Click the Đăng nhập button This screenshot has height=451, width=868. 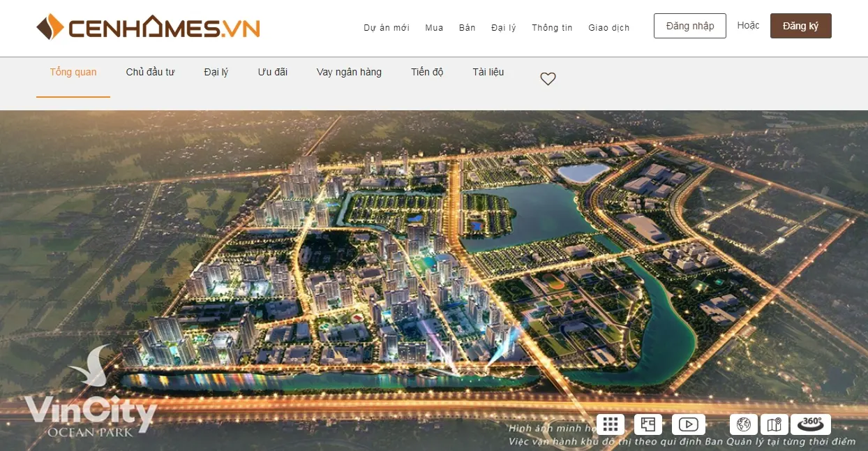coord(690,26)
